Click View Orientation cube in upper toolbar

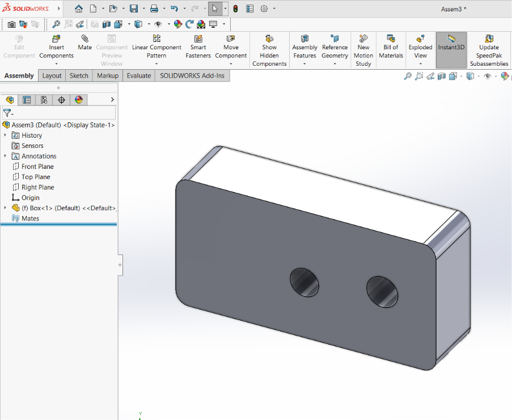click(118, 24)
